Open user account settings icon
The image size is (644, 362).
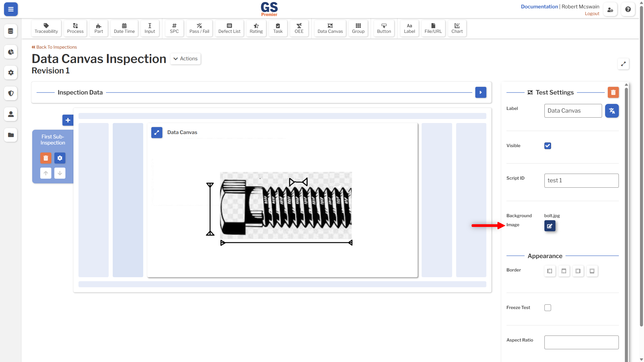610,9
